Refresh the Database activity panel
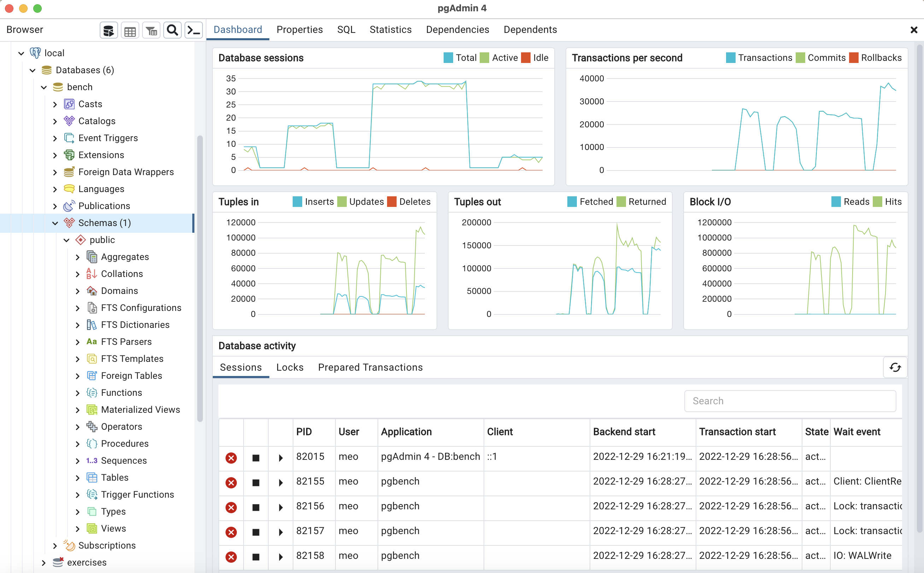The width and height of the screenshot is (924, 573). [x=895, y=367]
